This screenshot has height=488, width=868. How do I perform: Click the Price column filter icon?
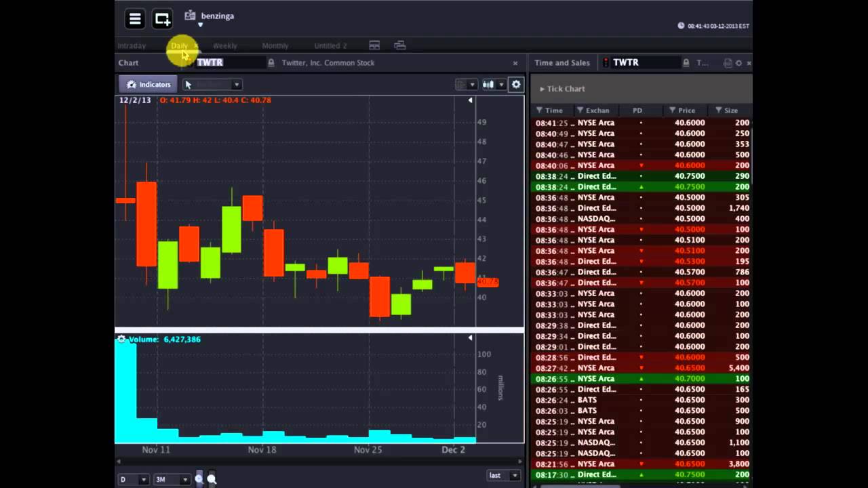[x=673, y=110]
